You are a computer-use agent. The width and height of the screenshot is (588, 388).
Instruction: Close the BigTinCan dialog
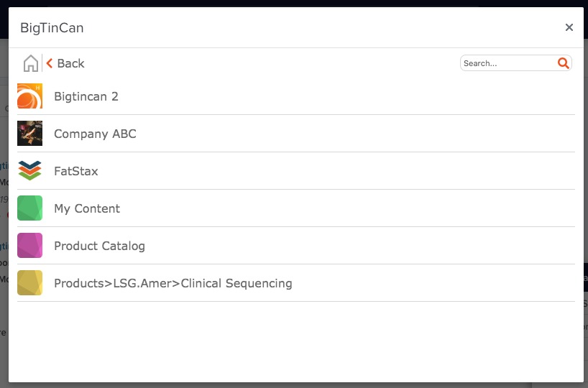click(569, 27)
